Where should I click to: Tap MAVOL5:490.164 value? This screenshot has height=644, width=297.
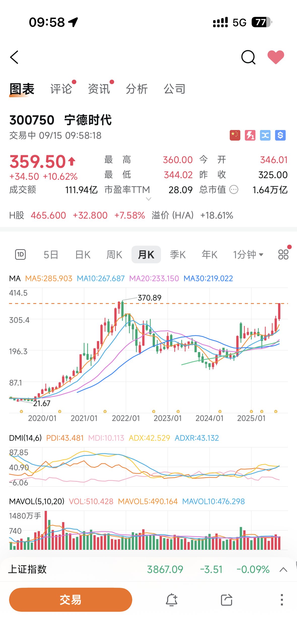click(148, 501)
